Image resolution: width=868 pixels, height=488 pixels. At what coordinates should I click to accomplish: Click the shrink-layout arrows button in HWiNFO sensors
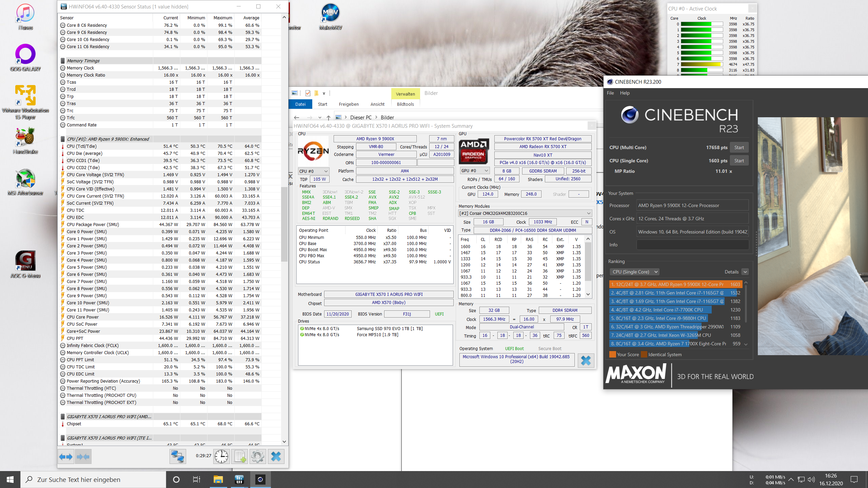click(83, 456)
